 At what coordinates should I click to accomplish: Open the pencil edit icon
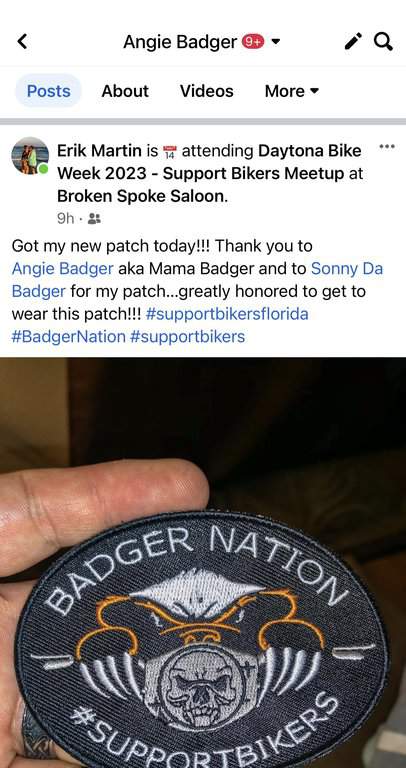pyautogui.click(x=353, y=42)
